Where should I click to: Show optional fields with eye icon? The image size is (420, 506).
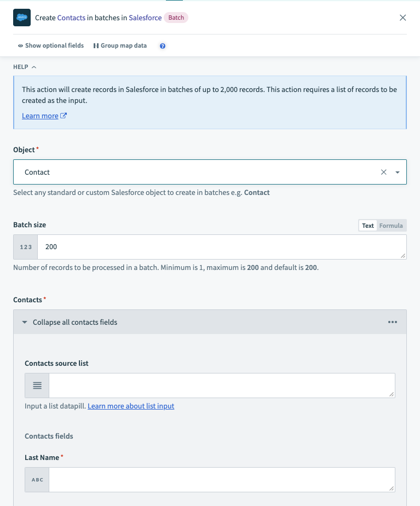pyautogui.click(x=50, y=46)
